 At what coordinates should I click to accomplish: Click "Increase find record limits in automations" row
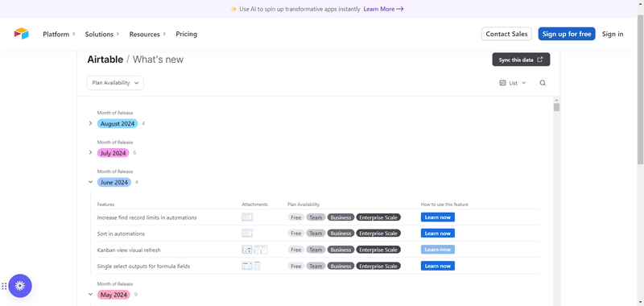point(147,217)
